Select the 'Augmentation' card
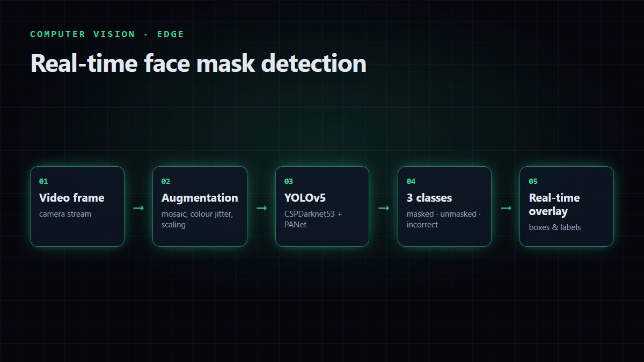The width and height of the screenshot is (644, 362). pos(200,206)
